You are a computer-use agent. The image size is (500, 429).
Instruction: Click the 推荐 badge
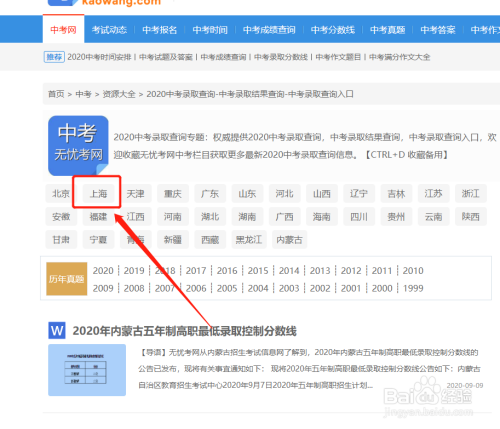click(x=54, y=57)
